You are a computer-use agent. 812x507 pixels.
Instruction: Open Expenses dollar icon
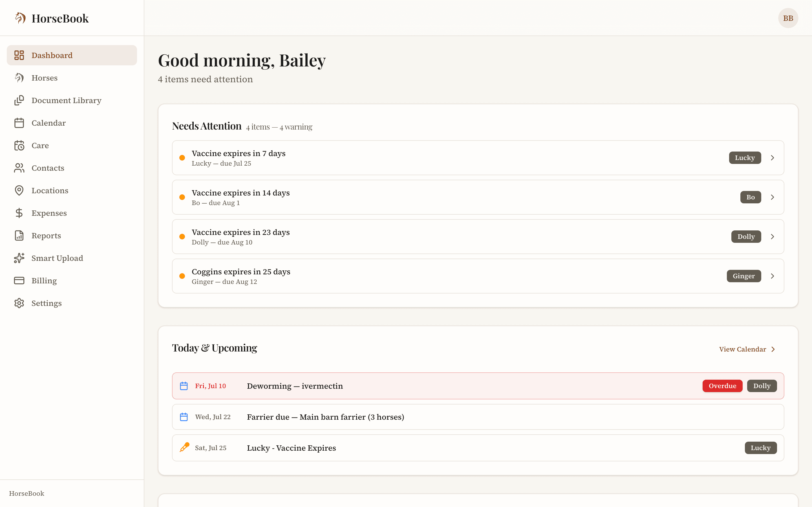[19, 213]
